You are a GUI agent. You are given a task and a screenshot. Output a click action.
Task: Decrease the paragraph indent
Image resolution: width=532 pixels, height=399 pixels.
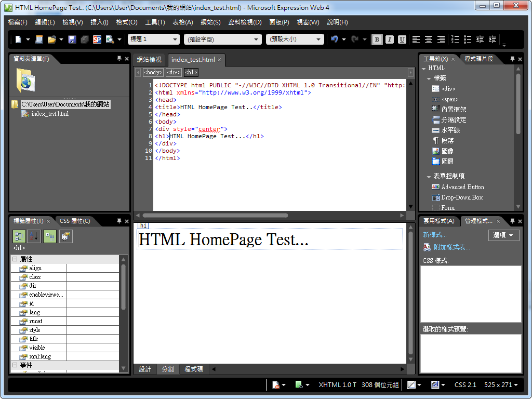(x=480, y=39)
